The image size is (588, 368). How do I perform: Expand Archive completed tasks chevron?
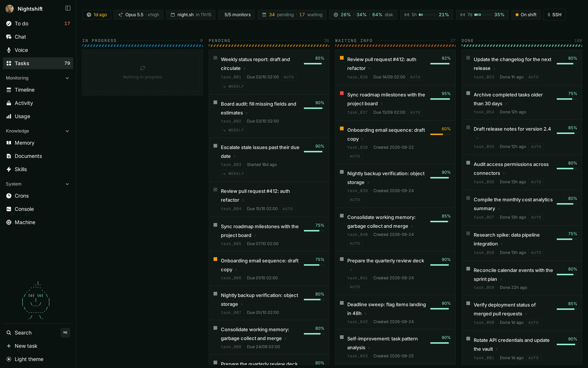coord(506,104)
